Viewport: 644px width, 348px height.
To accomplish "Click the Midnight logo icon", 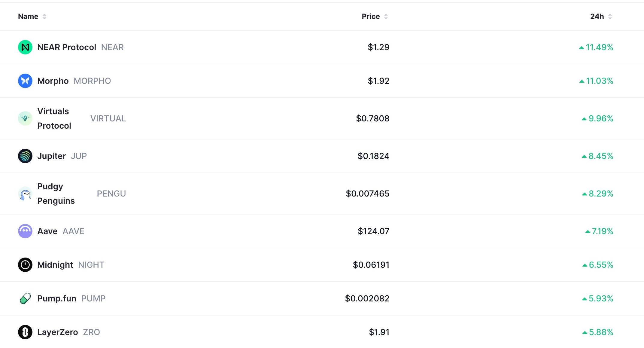I will click(x=25, y=265).
